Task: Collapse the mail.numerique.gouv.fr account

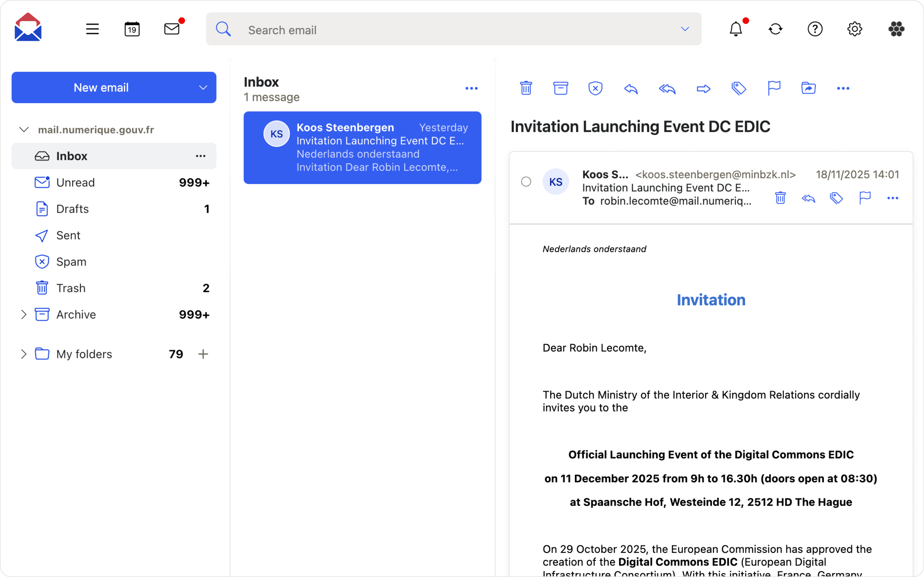Action: (x=24, y=130)
